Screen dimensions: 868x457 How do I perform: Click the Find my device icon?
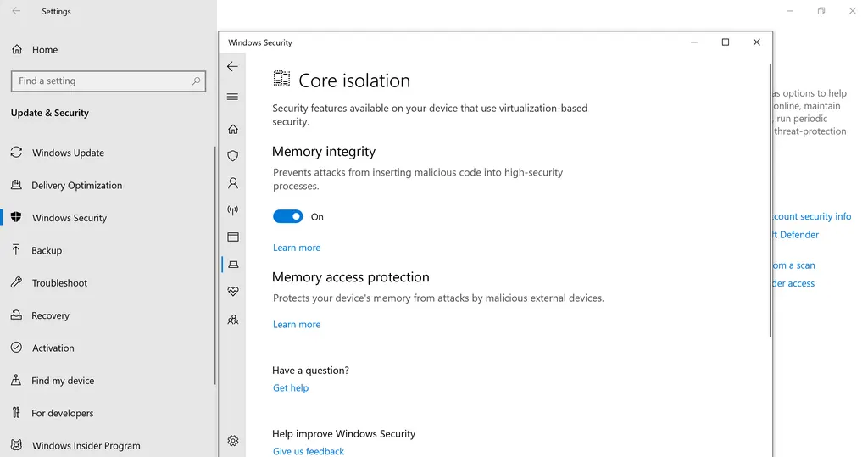coord(17,380)
